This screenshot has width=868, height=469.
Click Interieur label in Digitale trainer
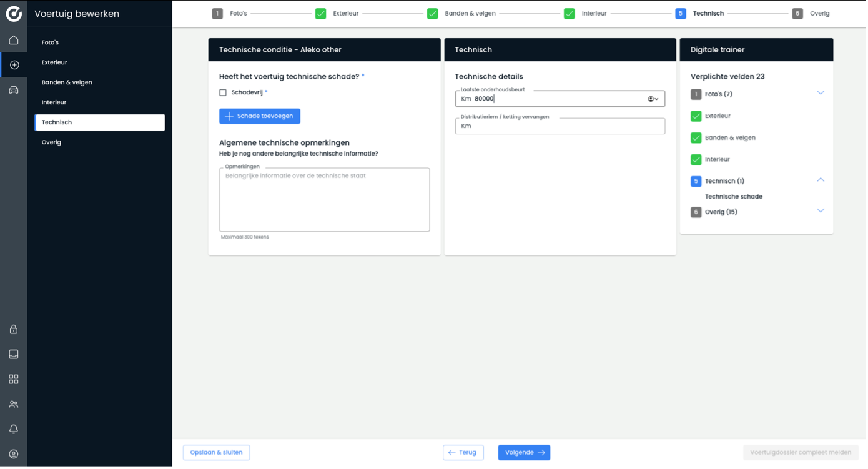tap(718, 160)
